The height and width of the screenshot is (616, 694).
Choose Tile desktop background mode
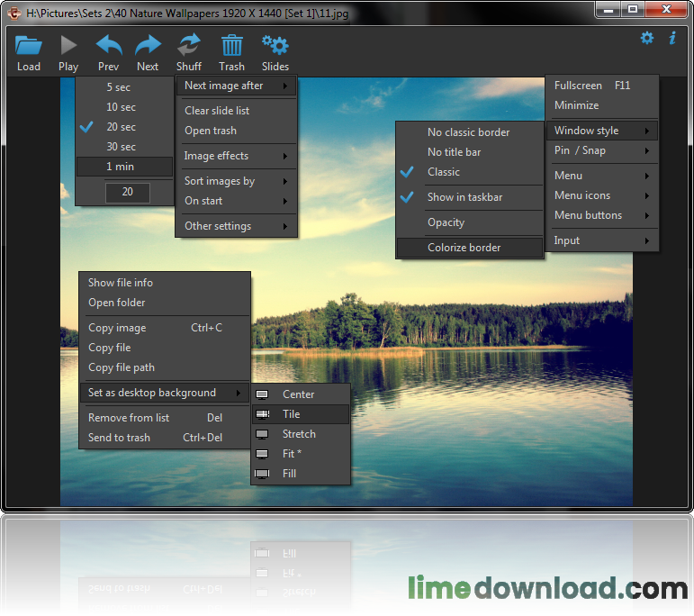(292, 414)
